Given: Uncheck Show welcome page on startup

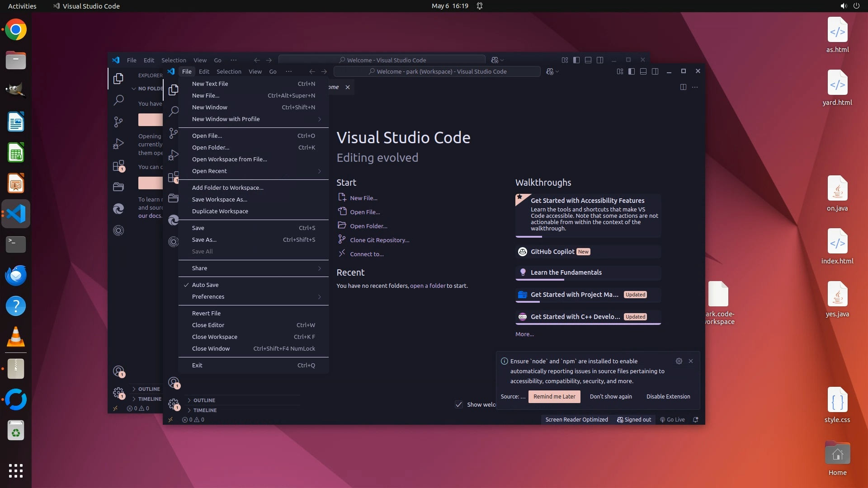Looking at the screenshot, I should point(459,404).
